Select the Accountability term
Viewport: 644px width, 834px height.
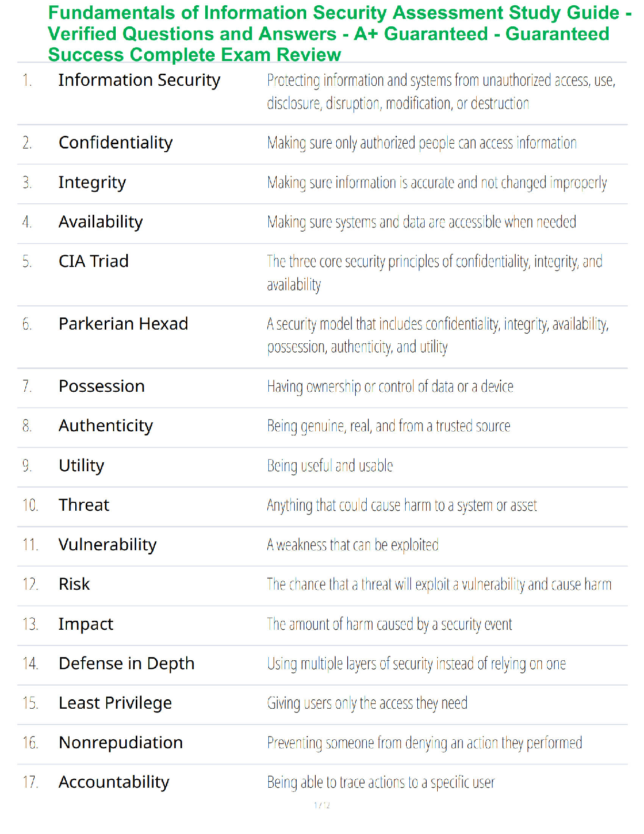(114, 782)
